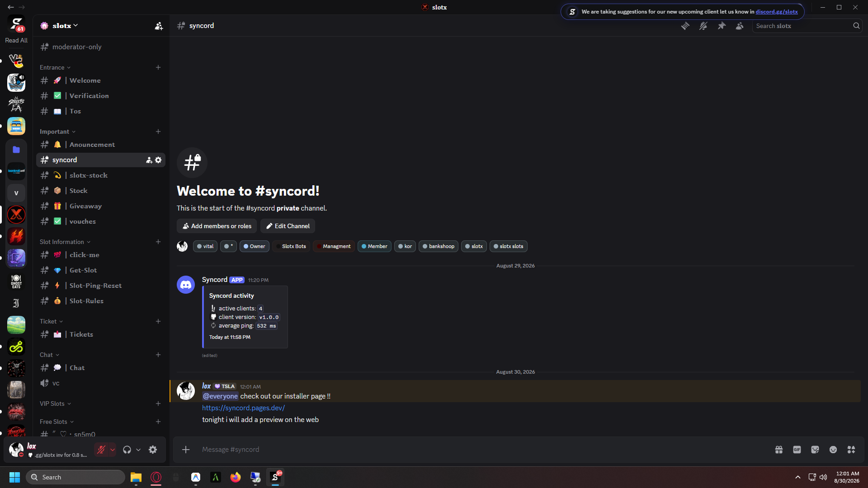Select the Owner role tag
Image resolution: width=868 pixels, height=488 pixels.
pyautogui.click(x=255, y=246)
